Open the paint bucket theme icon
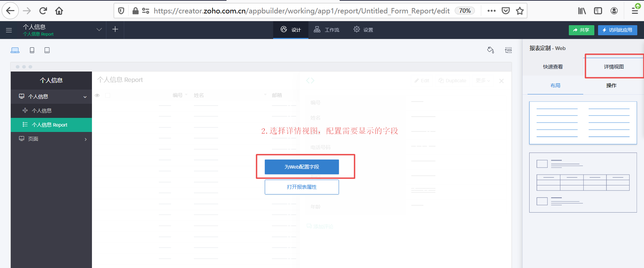This screenshot has width=644, height=268. [490, 50]
